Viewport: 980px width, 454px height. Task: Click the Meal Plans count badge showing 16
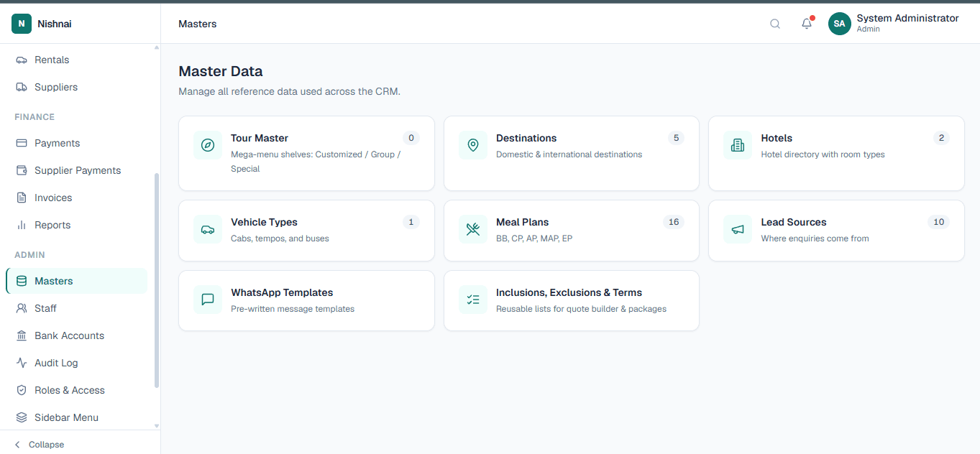click(674, 222)
